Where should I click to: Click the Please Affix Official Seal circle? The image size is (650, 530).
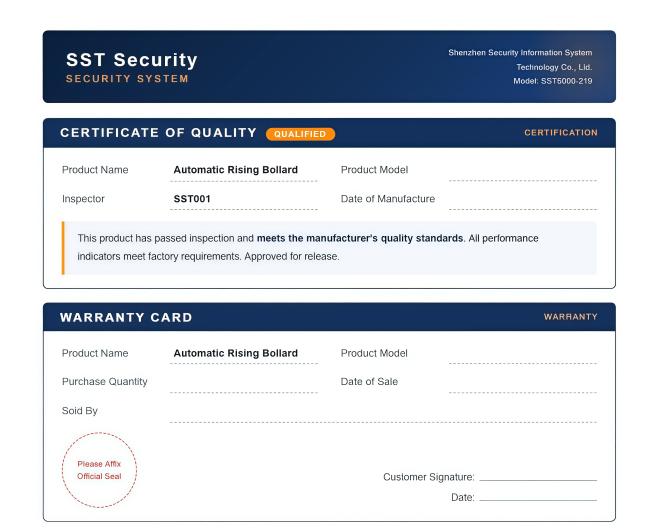pyautogui.click(x=99, y=470)
